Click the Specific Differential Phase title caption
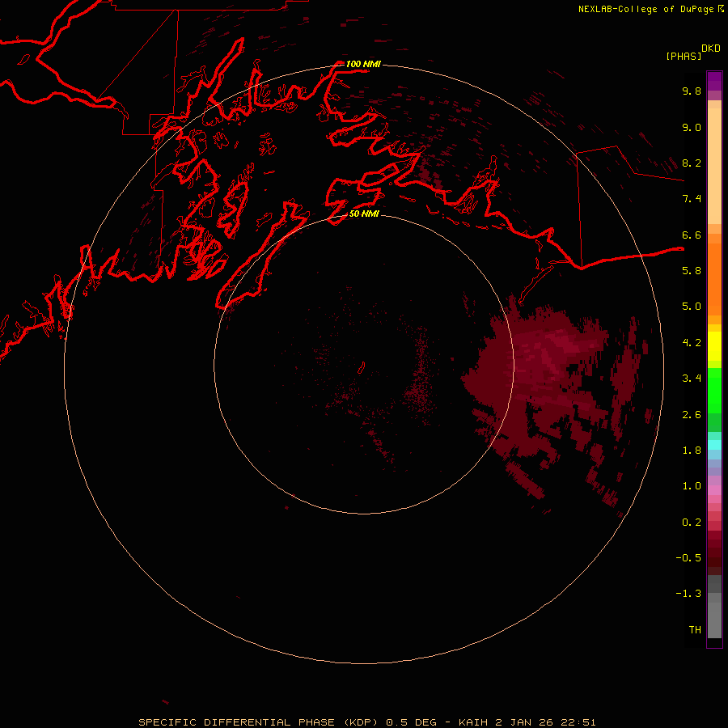Image resolution: width=728 pixels, height=728 pixels. [367, 722]
